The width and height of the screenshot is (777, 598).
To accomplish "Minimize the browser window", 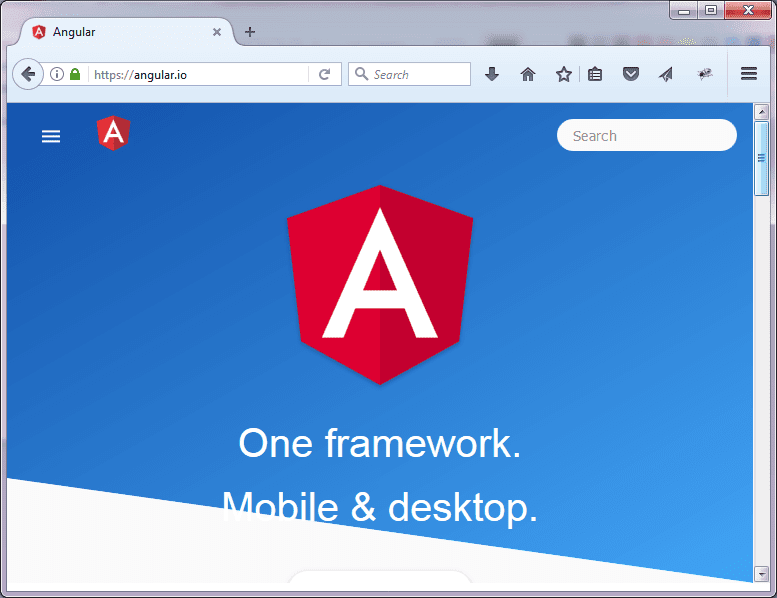I will (684, 10).
